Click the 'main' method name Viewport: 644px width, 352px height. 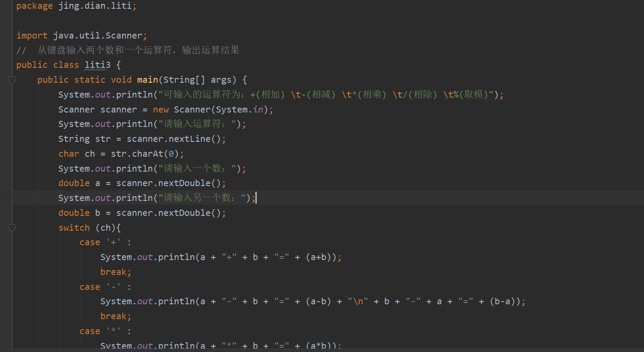[x=148, y=80]
